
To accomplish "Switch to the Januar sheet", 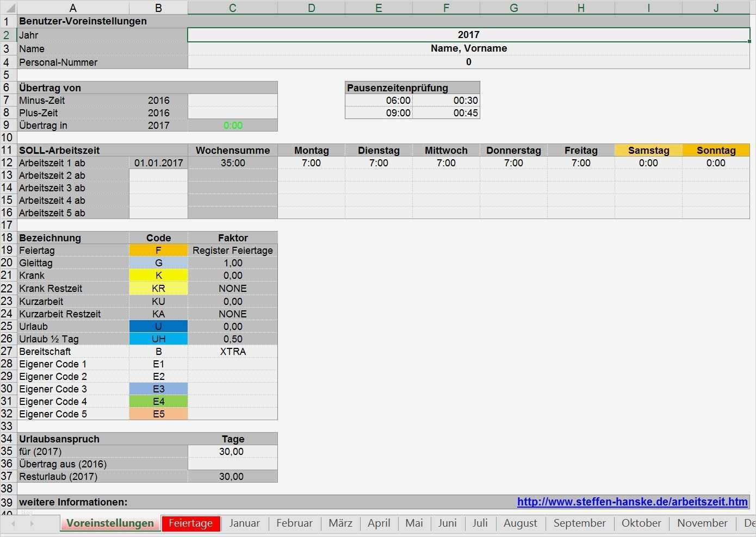I will [244, 523].
